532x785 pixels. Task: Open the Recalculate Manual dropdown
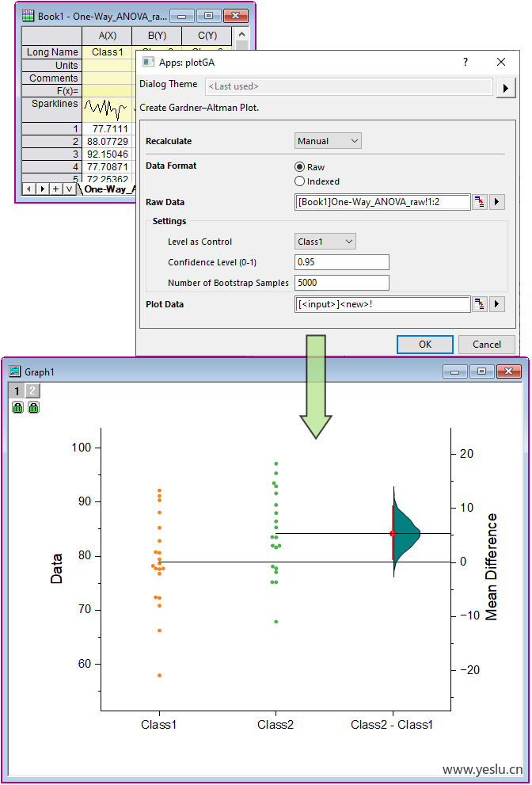(328, 141)
